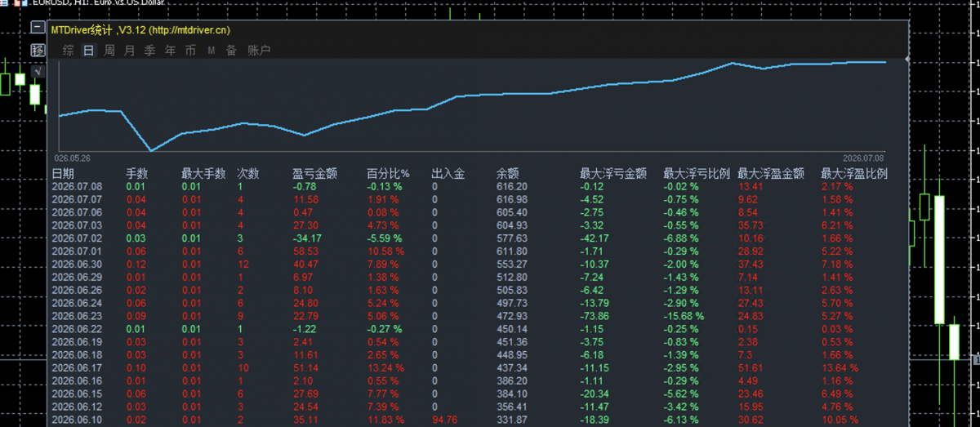Viewport: 980px width, 427px height.
Task: Click the 12 trade count cell
Action: [x=243, y=265]
